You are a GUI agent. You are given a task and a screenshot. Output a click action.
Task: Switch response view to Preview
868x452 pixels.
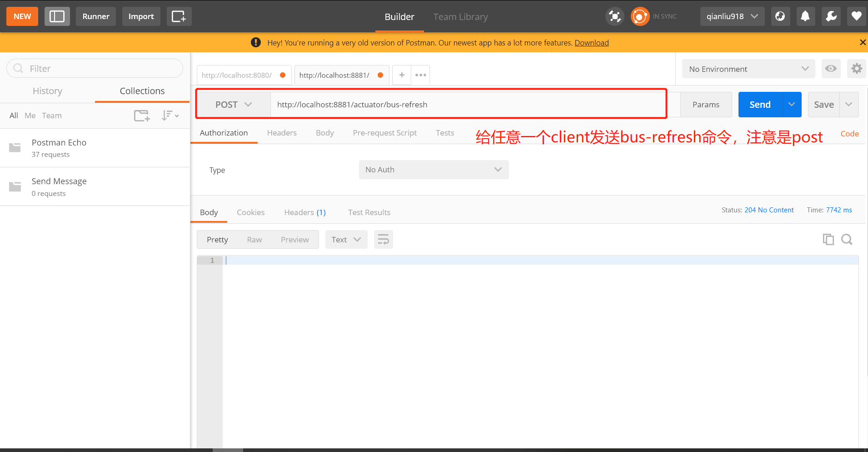294,240
